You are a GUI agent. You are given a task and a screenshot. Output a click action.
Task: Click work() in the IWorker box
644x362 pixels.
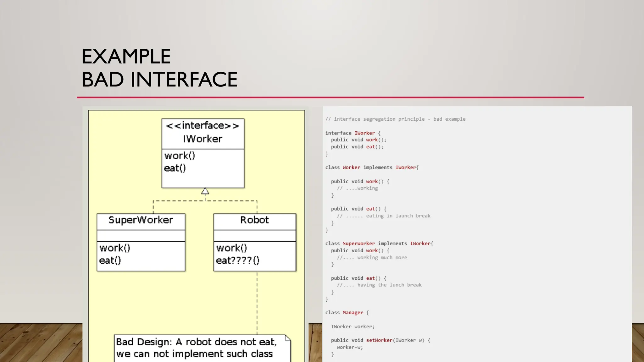pos(180,156)
